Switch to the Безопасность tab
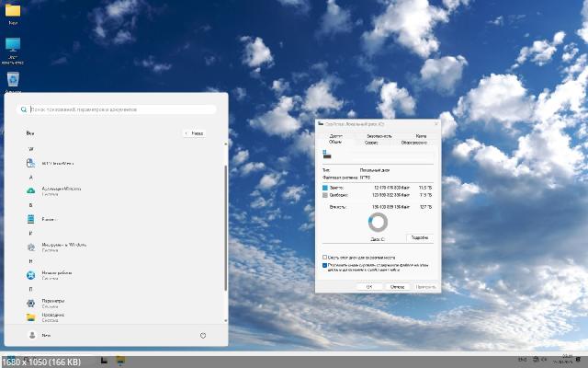The image size is (588, 368). [x=379, y=136]
